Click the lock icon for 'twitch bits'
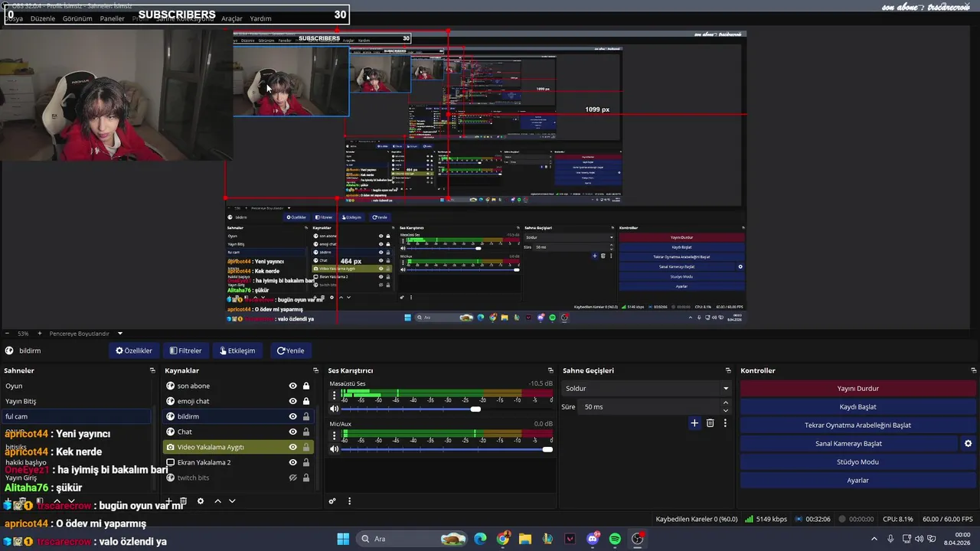Viewport: 980px width, 551px height. pyautogui.click(x=306, y=478)
